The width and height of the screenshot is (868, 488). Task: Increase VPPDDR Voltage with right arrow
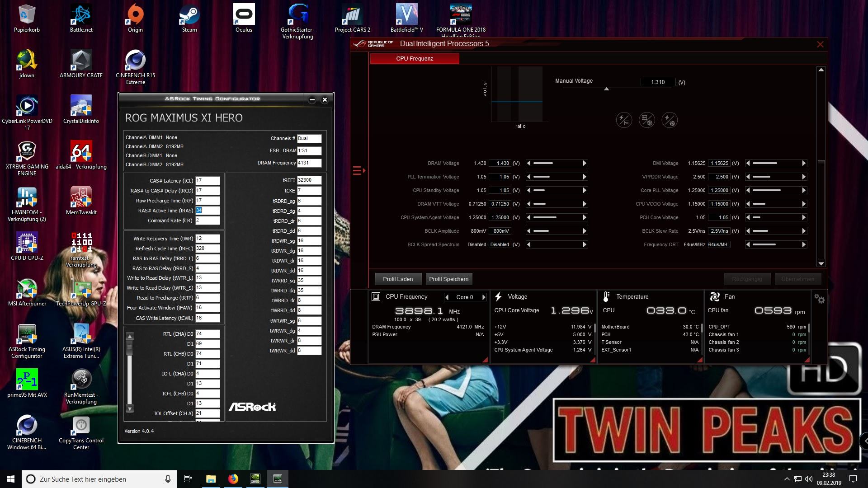[x=804, y=177]
